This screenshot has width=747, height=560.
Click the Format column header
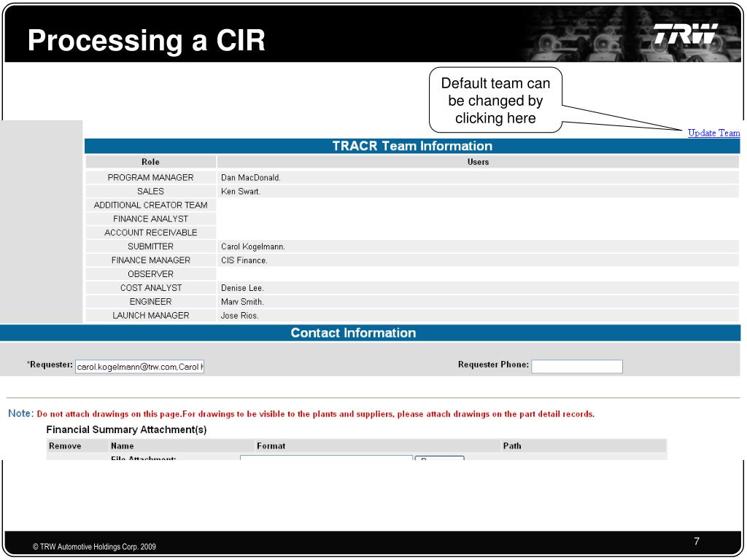pos(271,446)
